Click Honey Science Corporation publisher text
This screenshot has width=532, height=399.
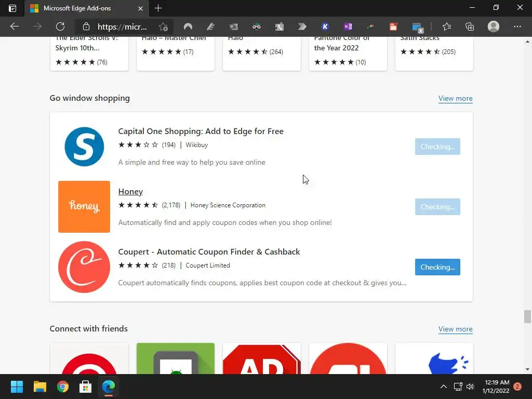pyautogui.click(x=228, y=205)
